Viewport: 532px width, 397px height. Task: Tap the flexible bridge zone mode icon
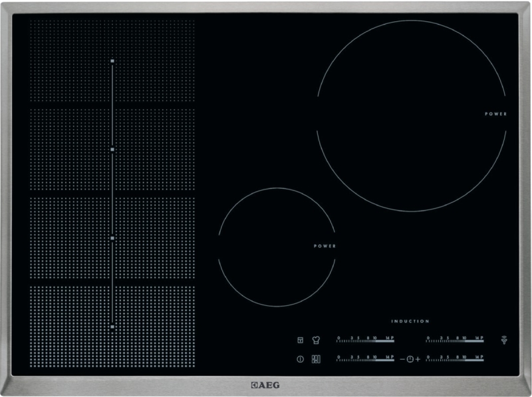point(316,359)
